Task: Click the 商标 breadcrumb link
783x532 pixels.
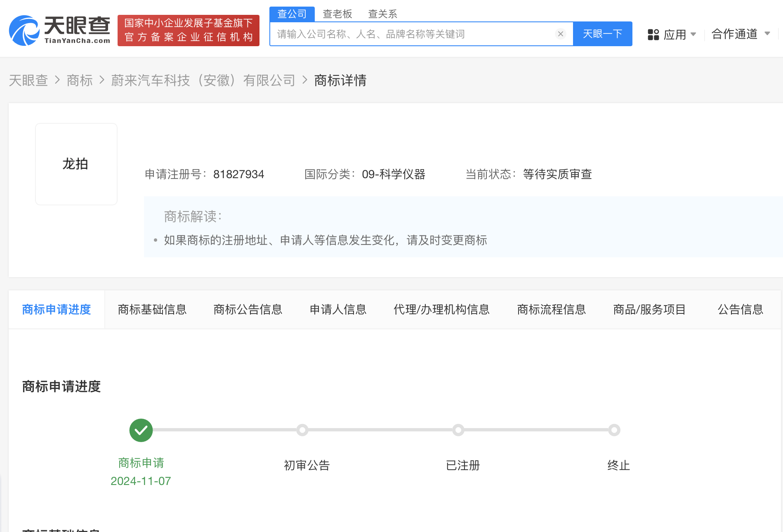Action: point(80,80)
